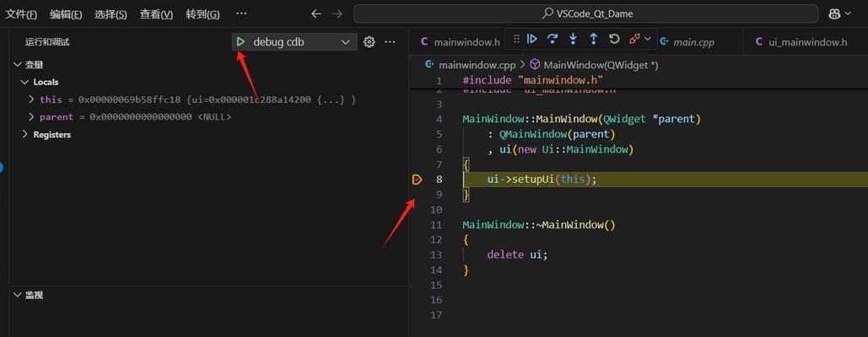The image size is (868, 337).
Task: Expand the 'parent' variable
Action: pyautogui.click(x=31, y=117)
